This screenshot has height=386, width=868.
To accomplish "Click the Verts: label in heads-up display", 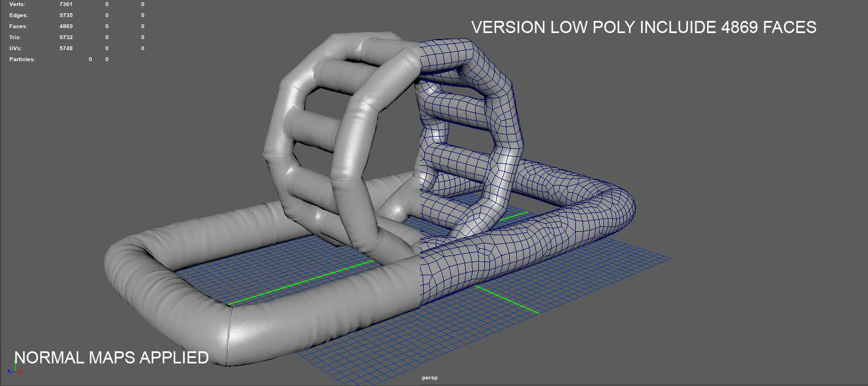I will [17, 4].
